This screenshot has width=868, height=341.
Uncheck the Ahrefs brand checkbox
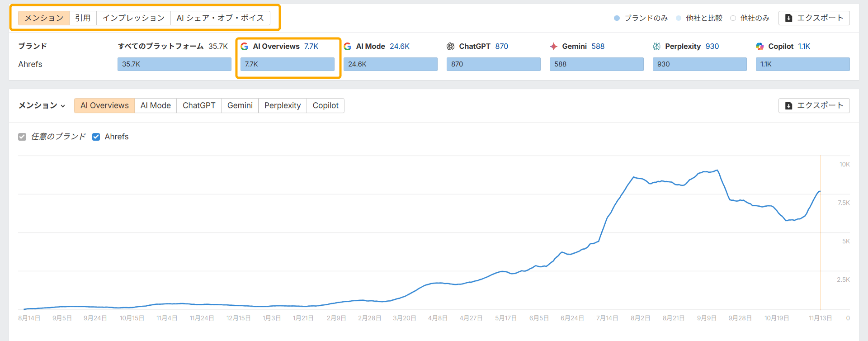point(96,137)
